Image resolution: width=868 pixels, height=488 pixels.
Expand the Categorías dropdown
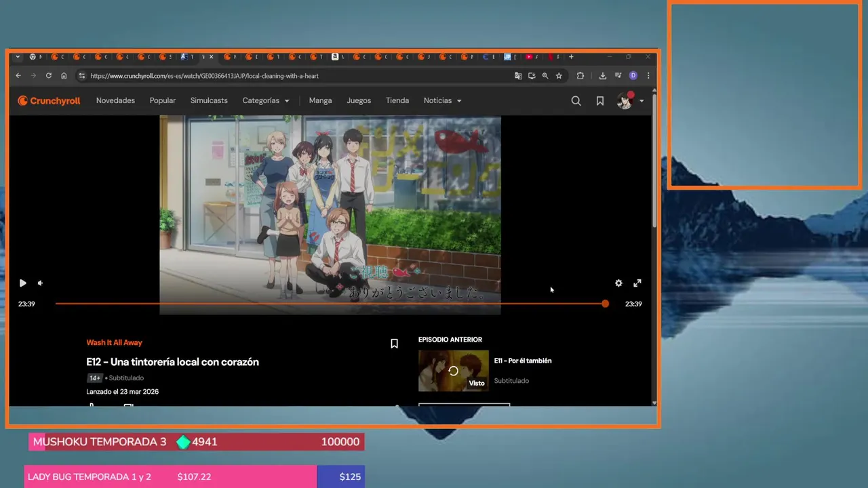point(266,100)
